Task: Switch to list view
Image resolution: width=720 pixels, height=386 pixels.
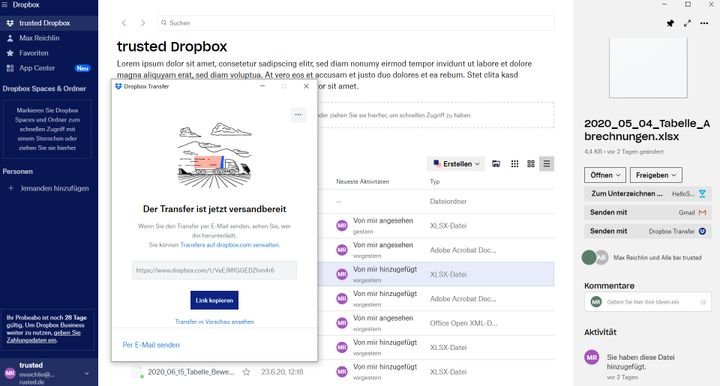Action: point(546,164)
